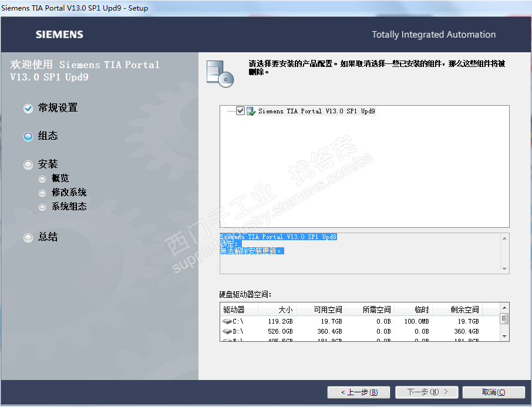Select the 常规设置 step indicator
This screenshot has width=532, height=407.
[x=28, y=108]
